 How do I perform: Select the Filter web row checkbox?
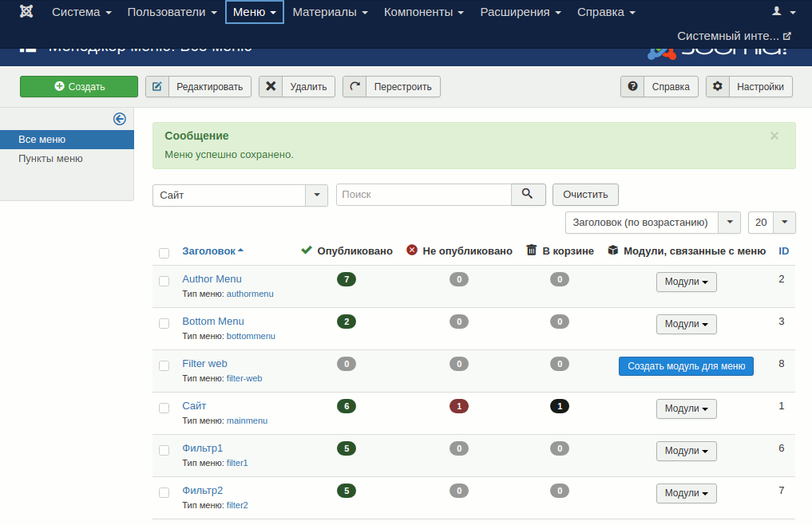[164, 366]
